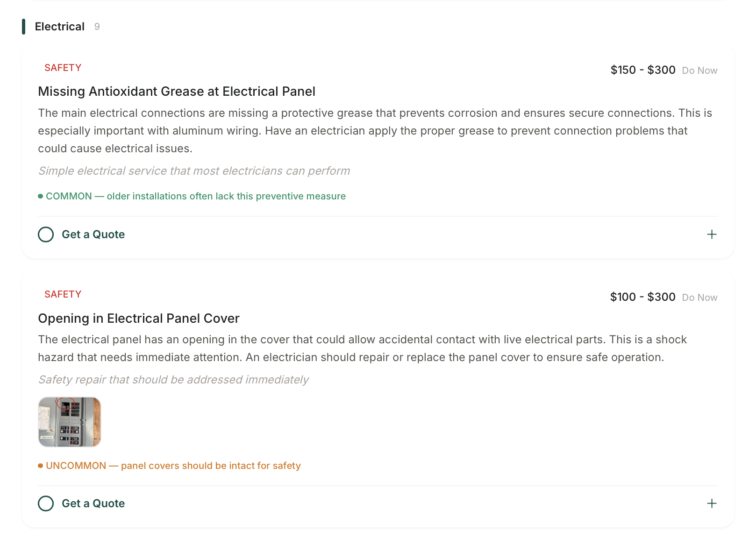Click the SAFETY tag on the Panel Cover card
The height and width of the screenshot is (539, 756).
tap(63, 294)
